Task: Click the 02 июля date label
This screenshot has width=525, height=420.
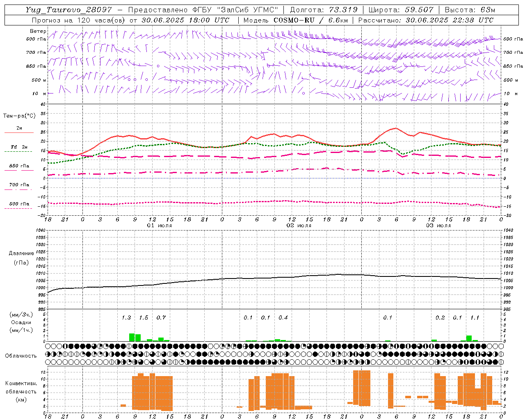Action: click(299, 226)
